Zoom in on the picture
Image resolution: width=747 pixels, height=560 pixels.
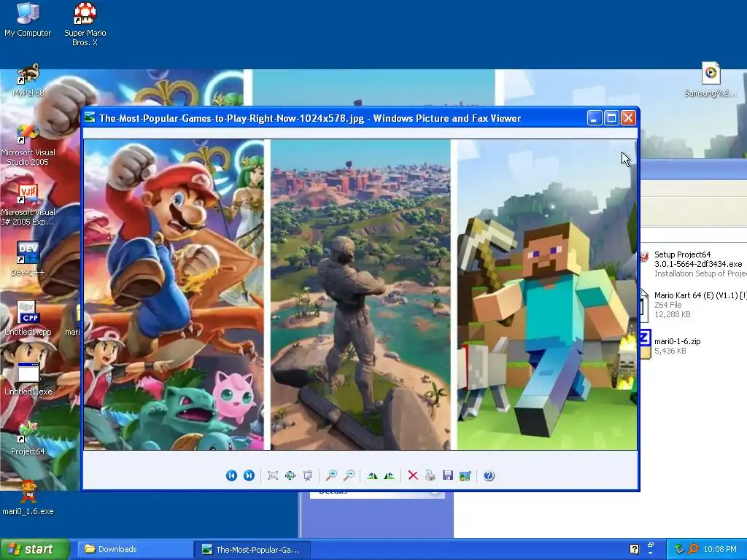[x=331, y=475]
